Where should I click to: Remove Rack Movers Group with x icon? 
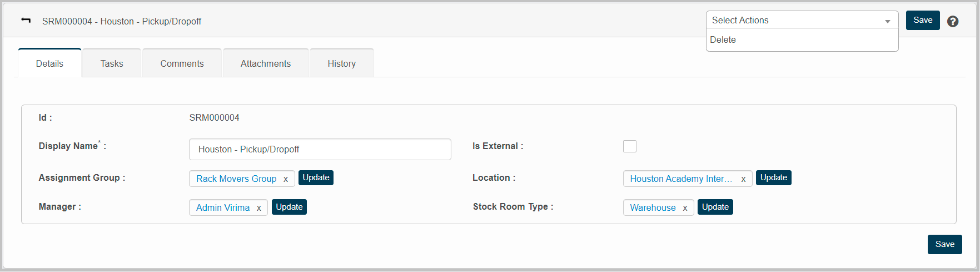tap(286, 179)
